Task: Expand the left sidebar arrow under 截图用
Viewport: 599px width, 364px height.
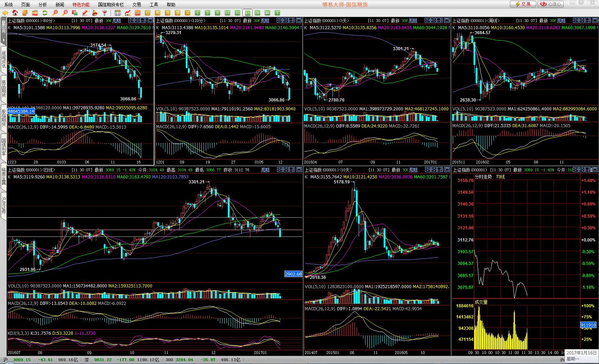Action: click(x=4, y=40)
